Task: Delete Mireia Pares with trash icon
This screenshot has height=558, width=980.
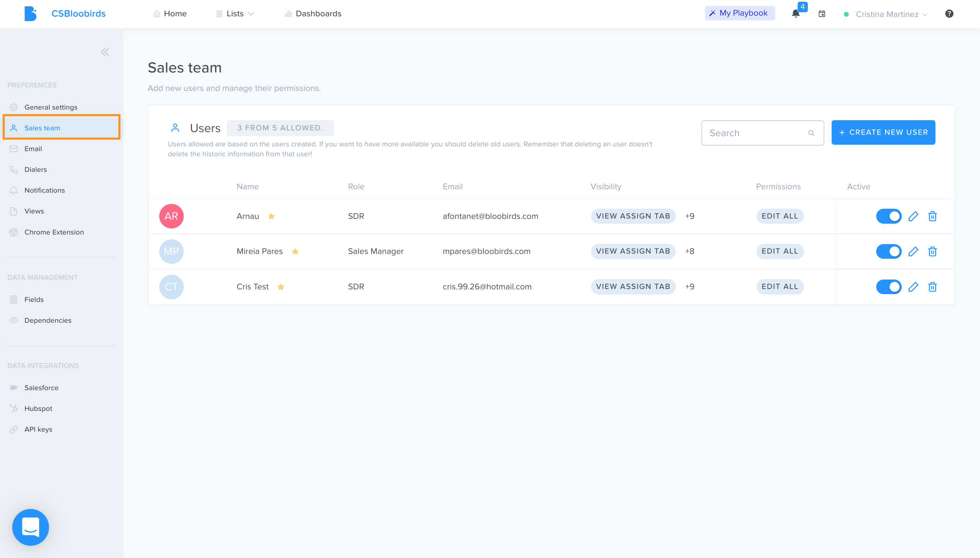Action: [x=932, y=251]
